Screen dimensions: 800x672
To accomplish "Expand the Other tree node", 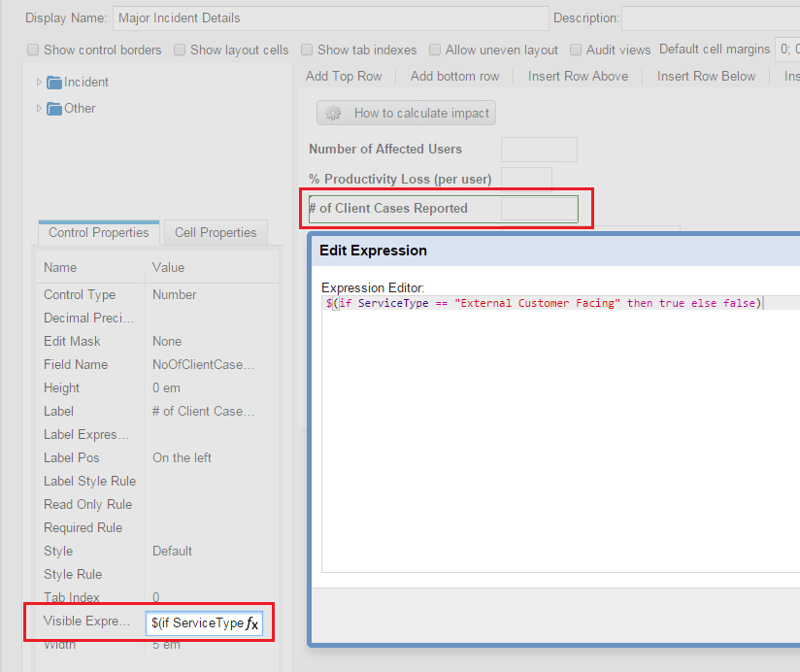I will [39, 109].
